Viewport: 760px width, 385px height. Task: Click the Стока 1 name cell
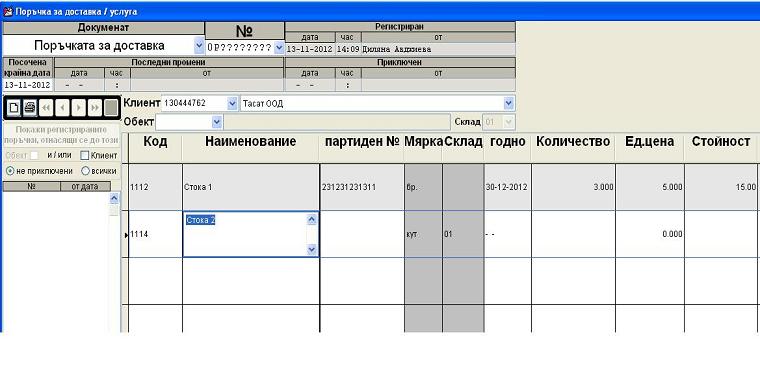coord(251,187)
